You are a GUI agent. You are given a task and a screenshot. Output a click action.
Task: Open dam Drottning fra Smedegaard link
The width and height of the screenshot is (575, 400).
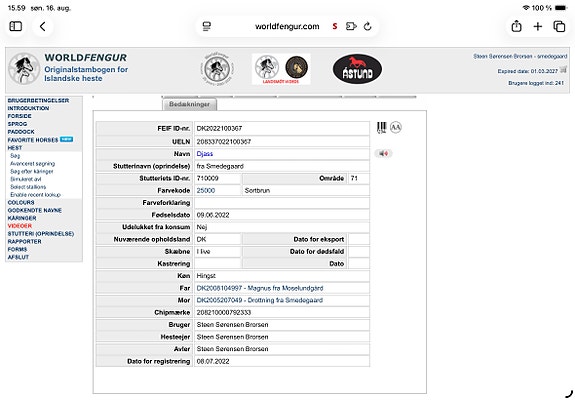260,300
